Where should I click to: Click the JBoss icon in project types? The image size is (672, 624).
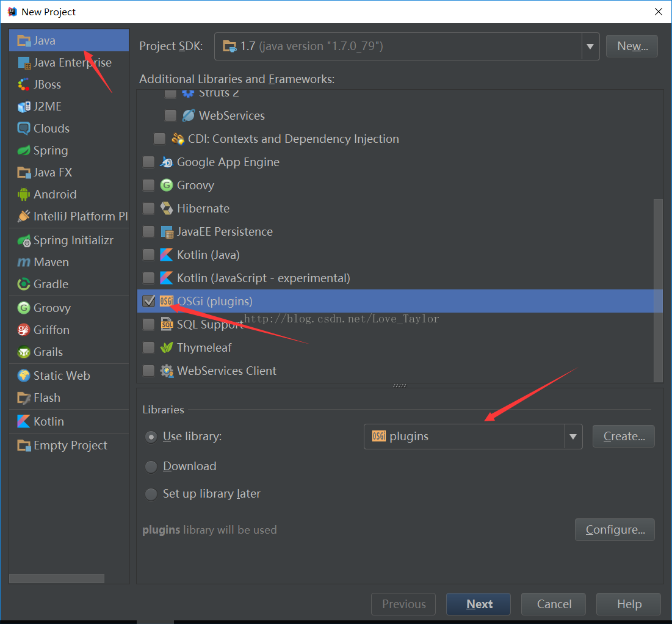click(24, 84)
